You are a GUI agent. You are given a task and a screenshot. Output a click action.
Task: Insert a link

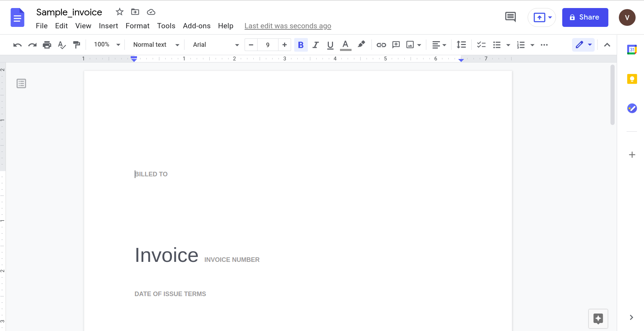click(381, 45)
